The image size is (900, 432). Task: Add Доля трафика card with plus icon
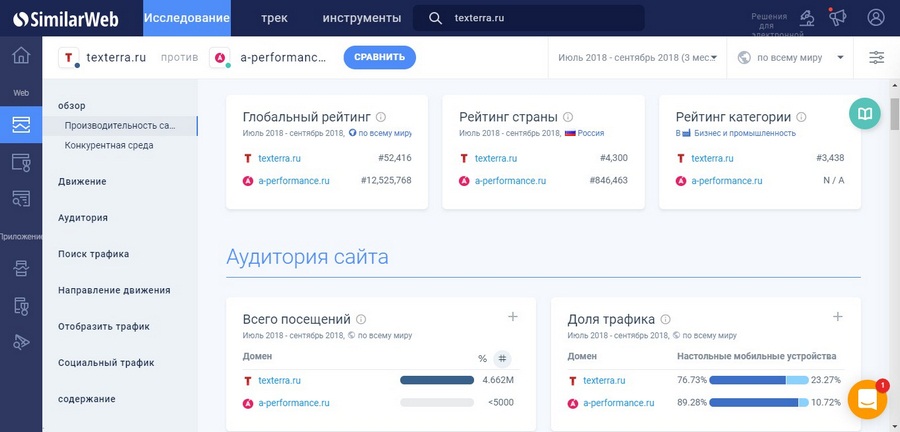(x=837, y=317)
